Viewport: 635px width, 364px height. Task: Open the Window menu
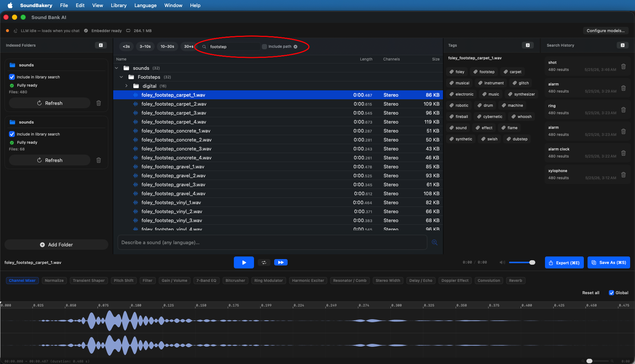pos(173,5)
